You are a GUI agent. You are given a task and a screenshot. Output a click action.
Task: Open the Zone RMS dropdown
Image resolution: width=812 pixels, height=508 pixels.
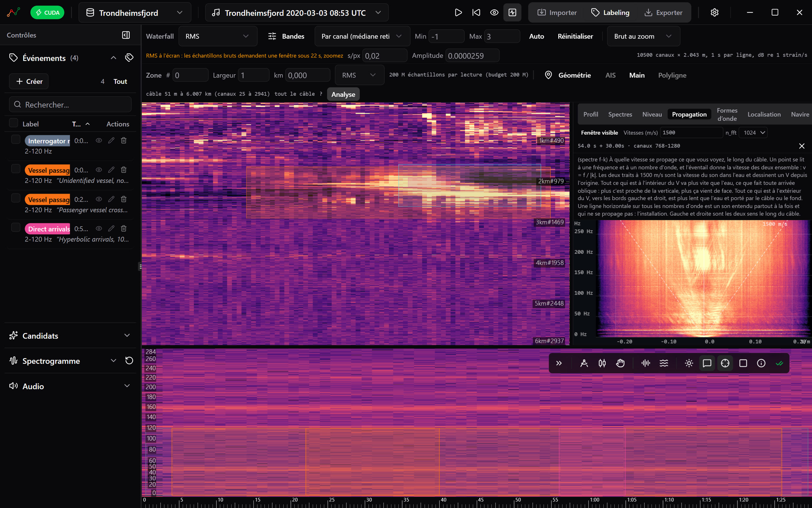pyautogui.click(x=359, y=75)
